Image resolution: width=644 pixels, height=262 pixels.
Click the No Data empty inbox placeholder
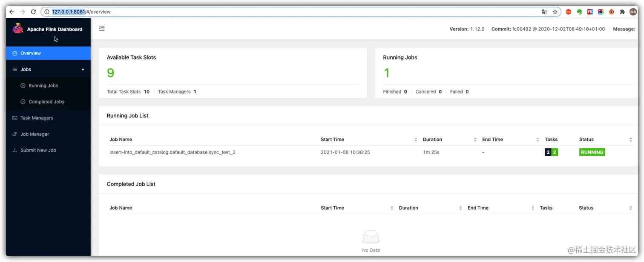coord(371,242)
